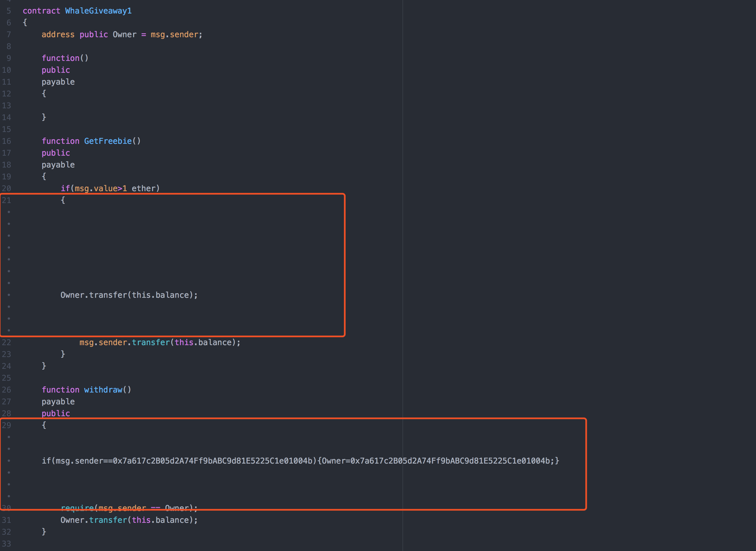This screenshot has height=551, width=756.
Task: Click line number 22 in the gutter
Action: (6, 342)
